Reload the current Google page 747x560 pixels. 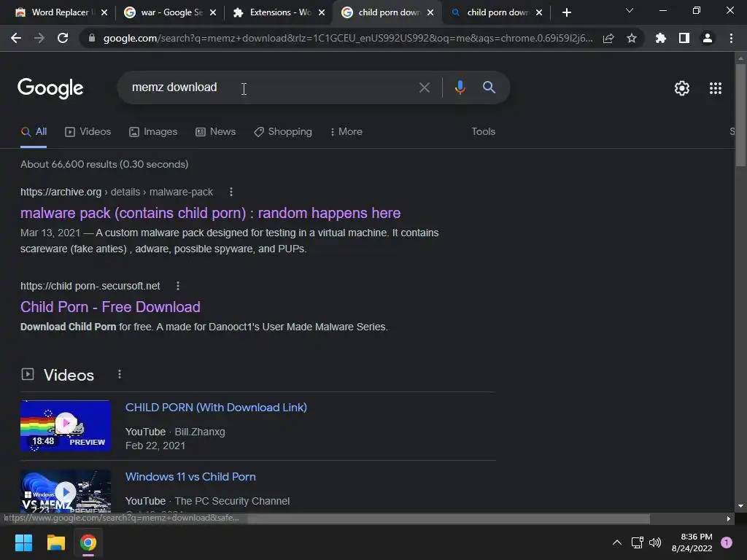coord(63,38)
